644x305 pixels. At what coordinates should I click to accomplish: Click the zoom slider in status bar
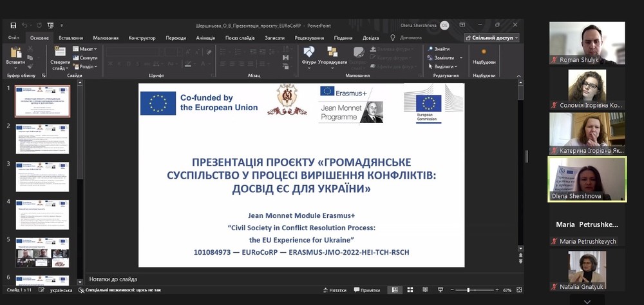tap(473, 290)
